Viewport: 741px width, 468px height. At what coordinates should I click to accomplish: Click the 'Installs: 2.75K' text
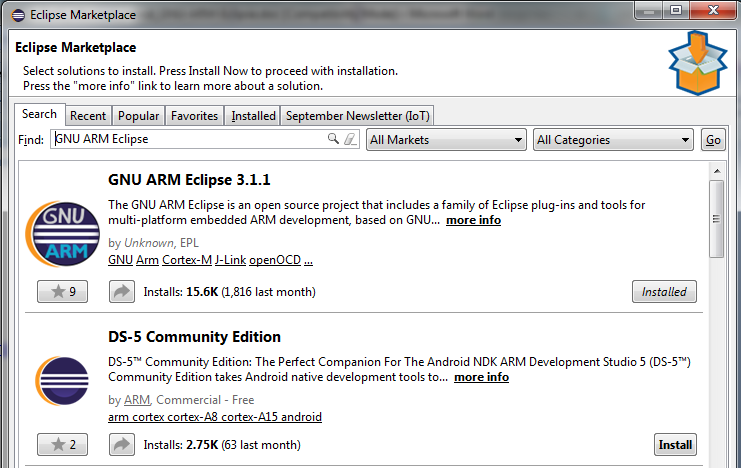[x=181, y=445]
